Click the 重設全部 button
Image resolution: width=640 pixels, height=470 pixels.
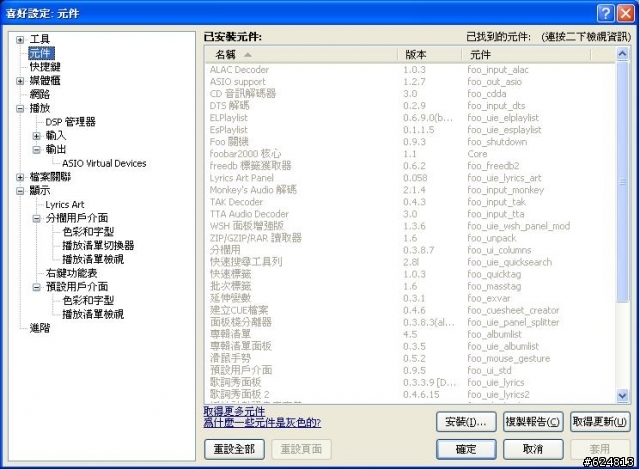point(234,449)
